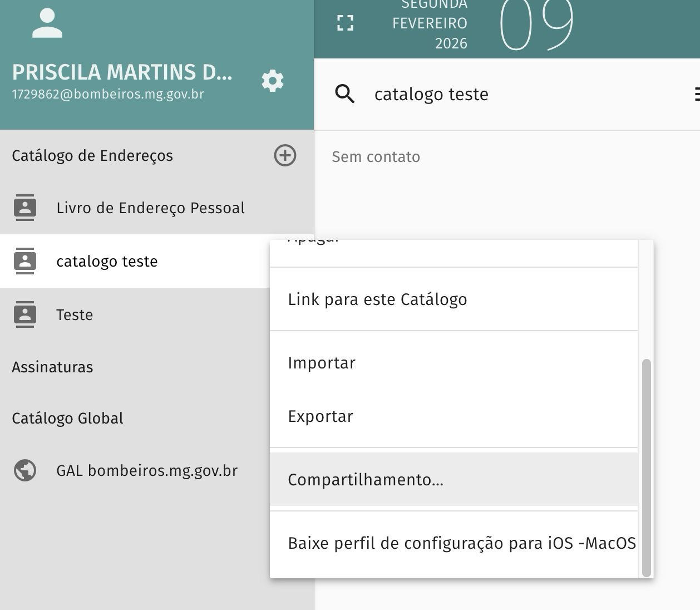Select Link para este Catálogo option
Screen dimensions: 700x610
point(377,299)
